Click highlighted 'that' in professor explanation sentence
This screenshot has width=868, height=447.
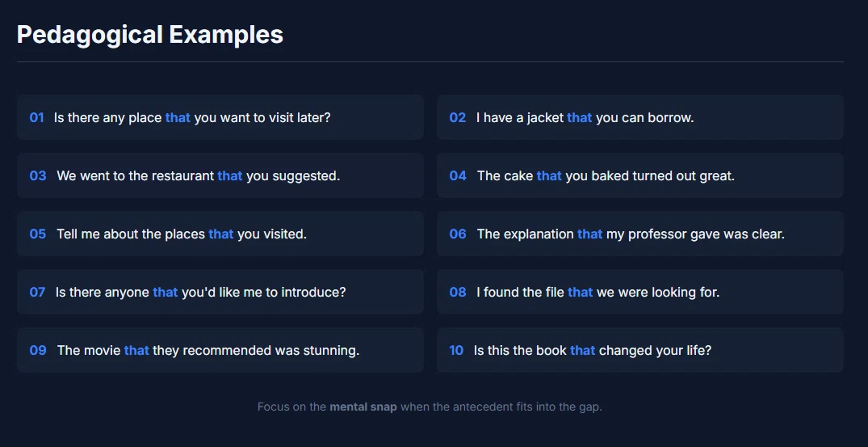pyautogui.click(x=589, y=234)
